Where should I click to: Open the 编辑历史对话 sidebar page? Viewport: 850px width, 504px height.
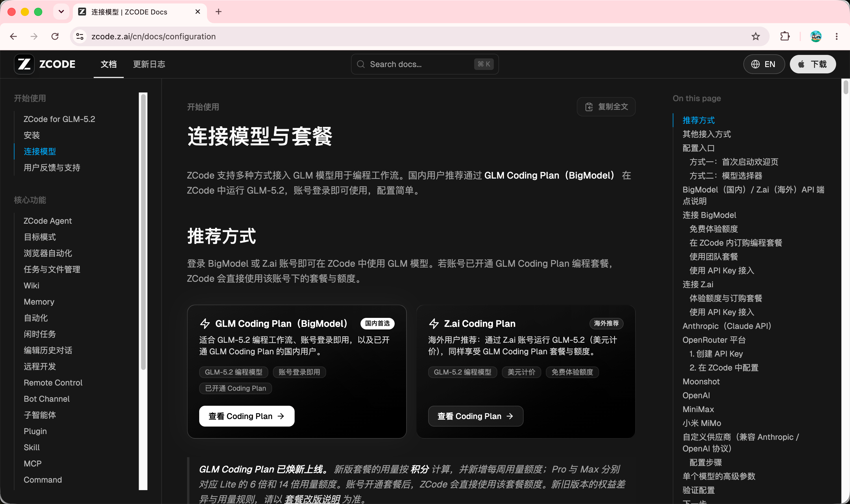pos(48,351)
